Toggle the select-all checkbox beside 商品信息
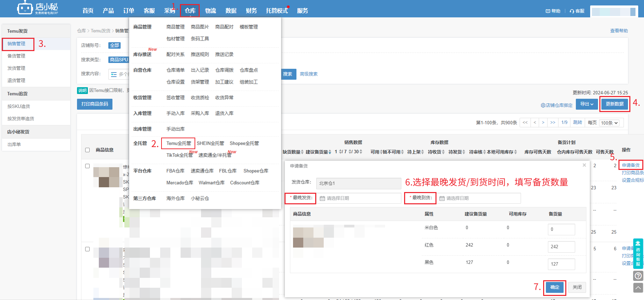This screenshot has width=644, height=300. [88, 150]
